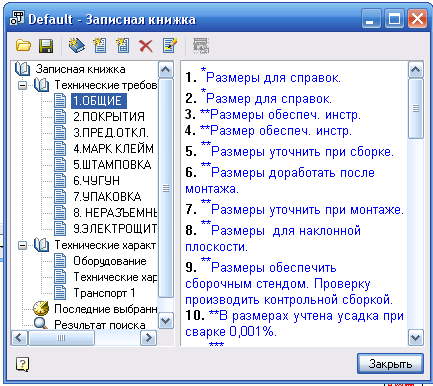Image resolution: width=433 pixels, height=386 pixels.
Task: Select Технические характ section
Action: [x=105, y=245]
